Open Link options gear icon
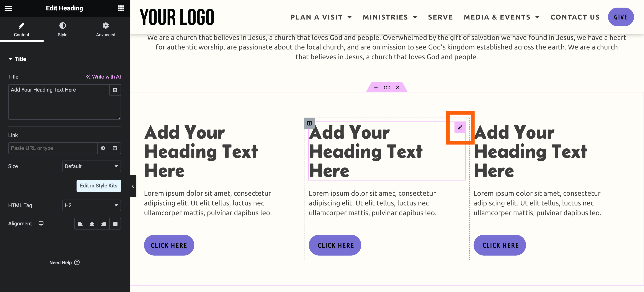 (x=103, y=148)
